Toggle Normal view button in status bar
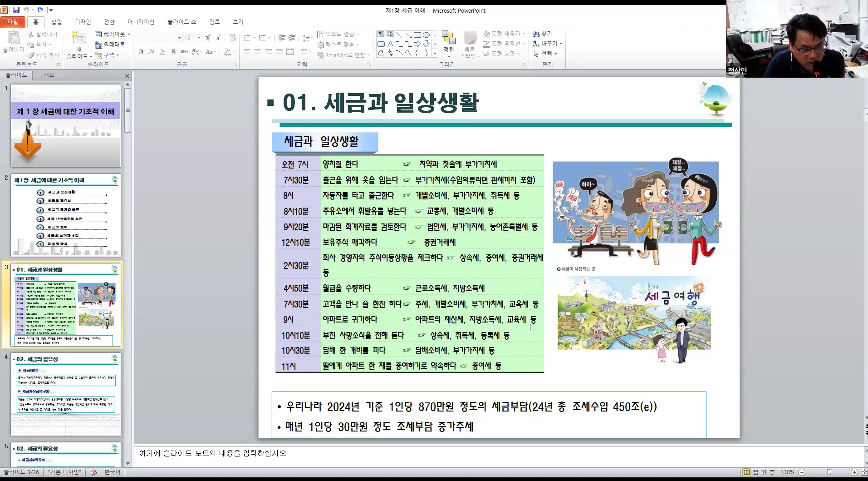The image size is (868, 481). (x=746, y=472)
